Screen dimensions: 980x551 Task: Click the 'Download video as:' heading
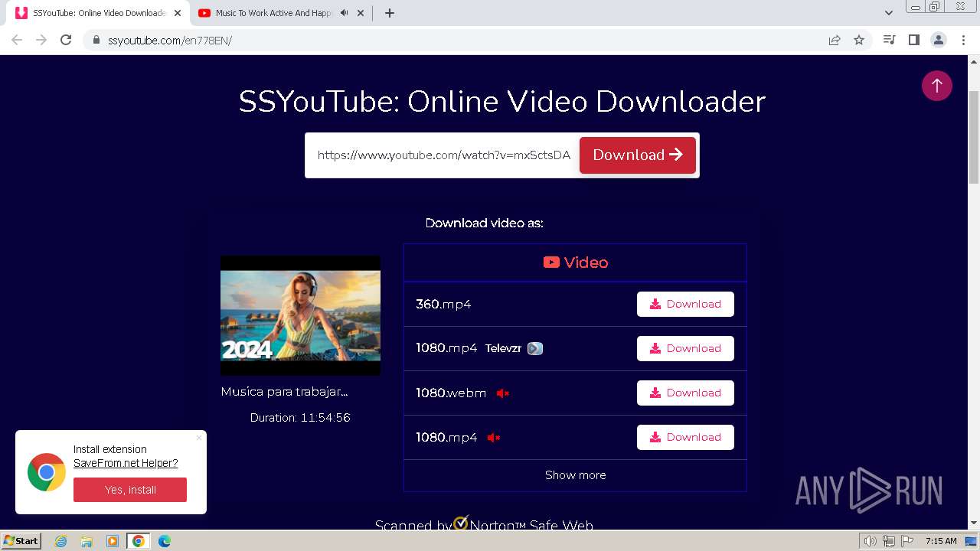(x=485, y=223)
